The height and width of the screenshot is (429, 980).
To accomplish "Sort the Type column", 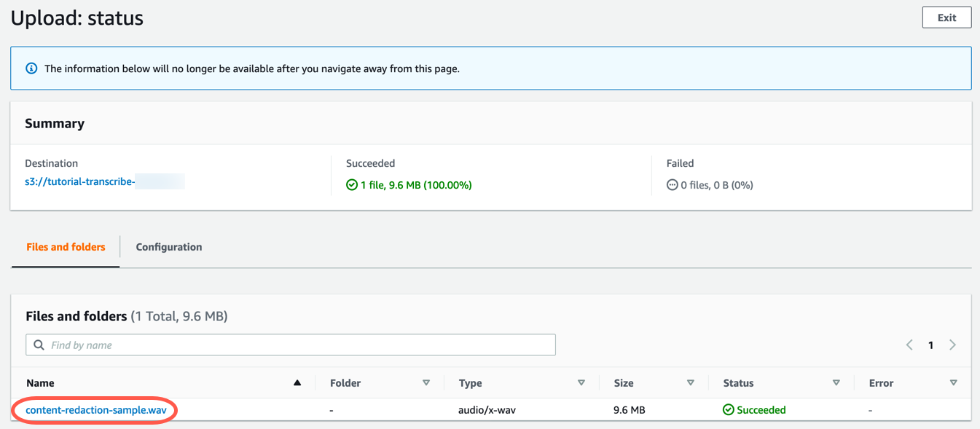I will (x=581, y=382).
